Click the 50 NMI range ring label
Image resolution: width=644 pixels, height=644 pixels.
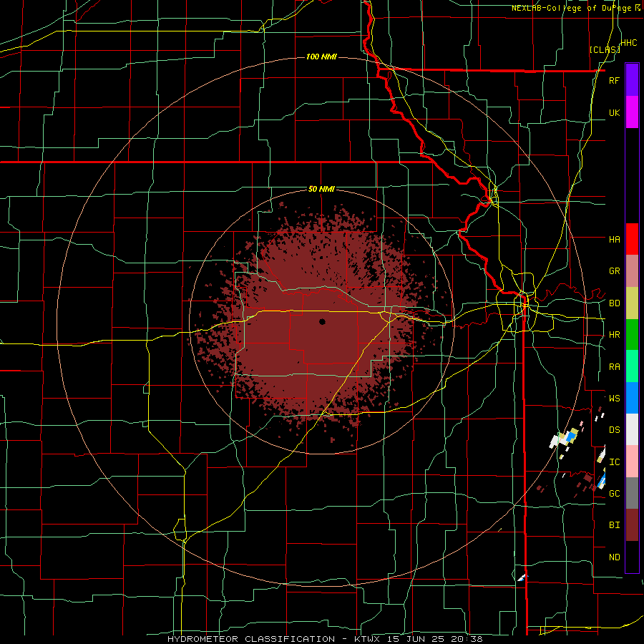[x=321, y=189]
